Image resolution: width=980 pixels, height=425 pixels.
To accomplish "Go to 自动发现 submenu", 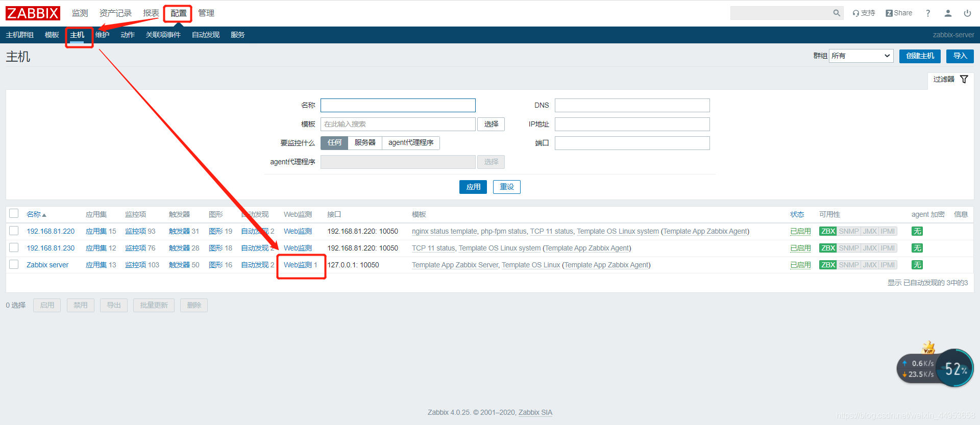I will tap(206, 35).
